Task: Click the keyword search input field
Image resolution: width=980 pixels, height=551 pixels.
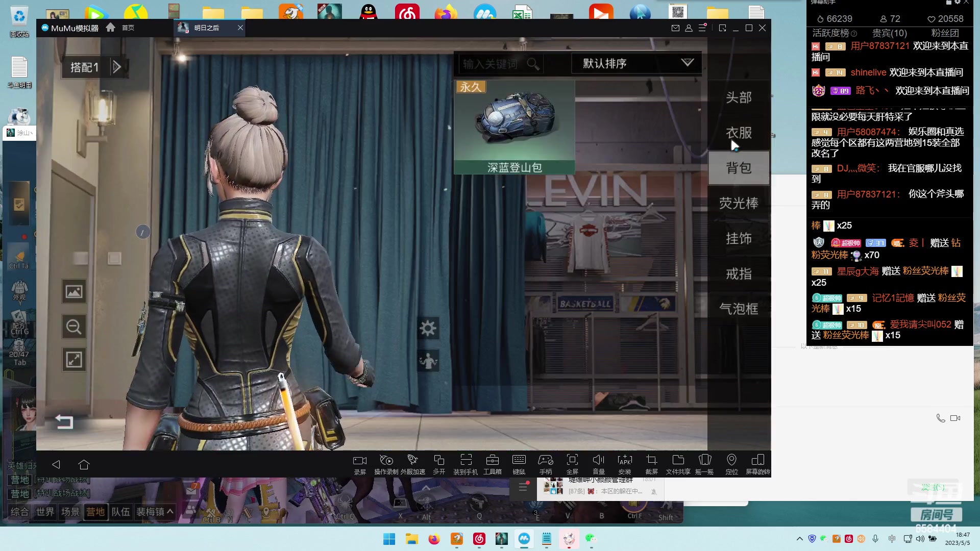Action: (491, 64)
